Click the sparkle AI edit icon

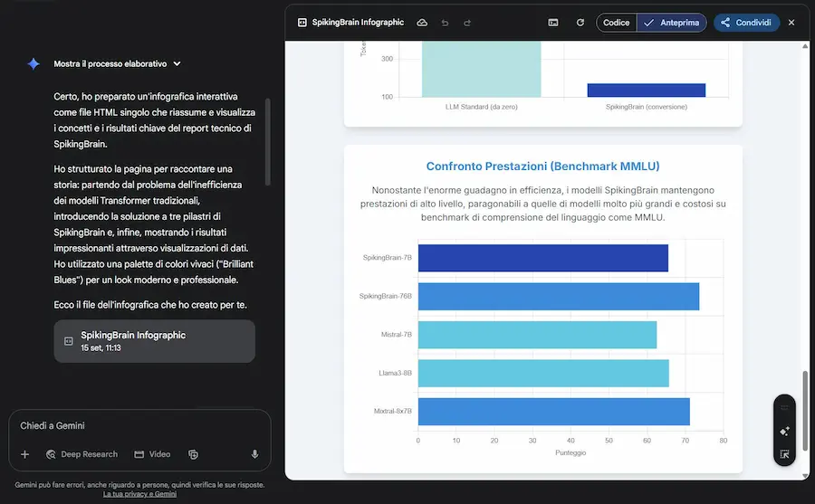coord(784,432)
